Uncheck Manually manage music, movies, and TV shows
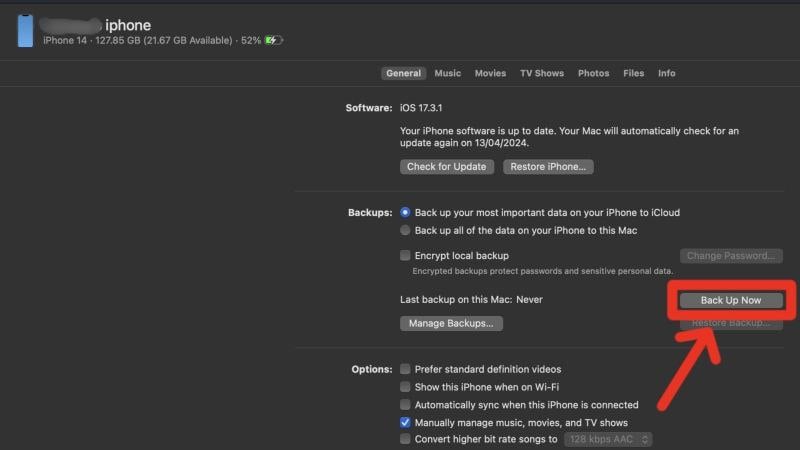The height and width of the screenshot is (450, 800). pos(405,422)
